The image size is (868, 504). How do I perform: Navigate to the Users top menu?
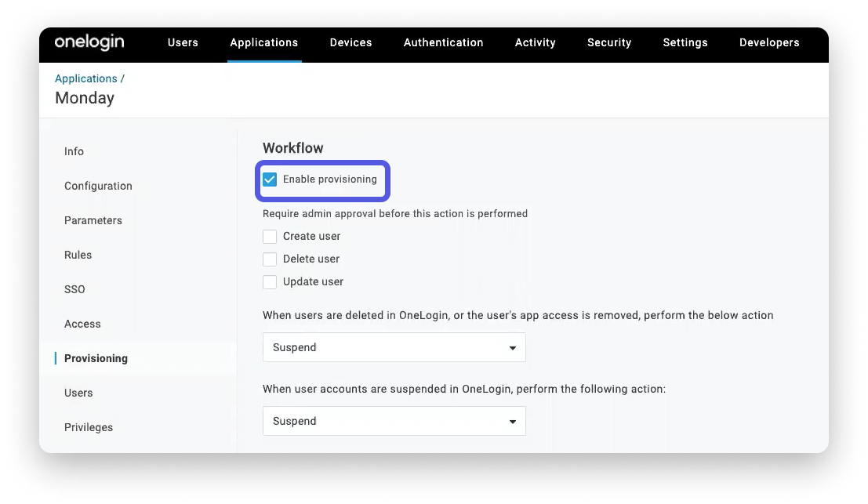[183, 43]
